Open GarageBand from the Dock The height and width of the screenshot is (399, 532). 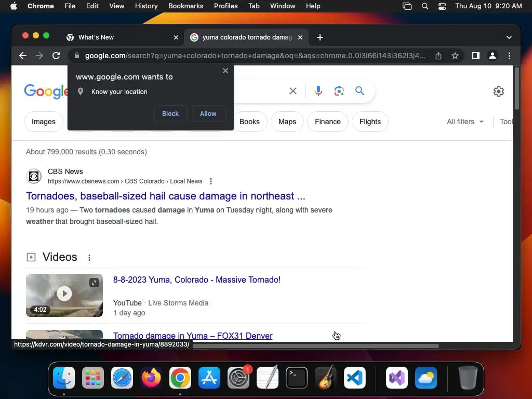point(326,377)
